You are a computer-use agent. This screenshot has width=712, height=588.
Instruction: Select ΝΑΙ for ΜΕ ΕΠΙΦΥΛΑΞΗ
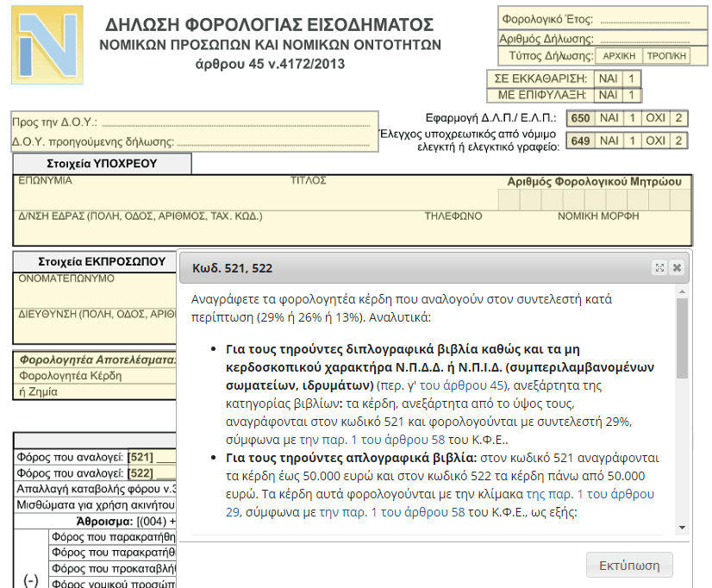[x=608, y=95]
